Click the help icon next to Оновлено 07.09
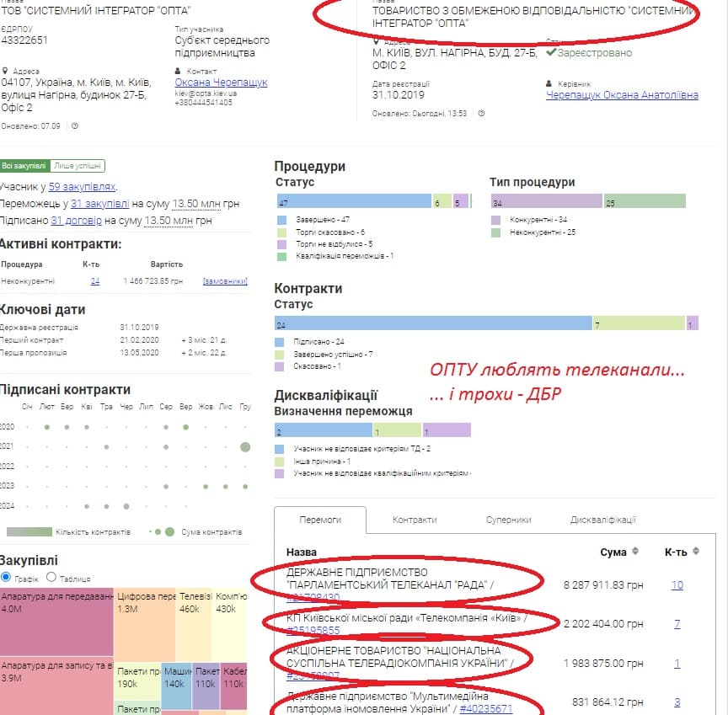 click(75, 126)
